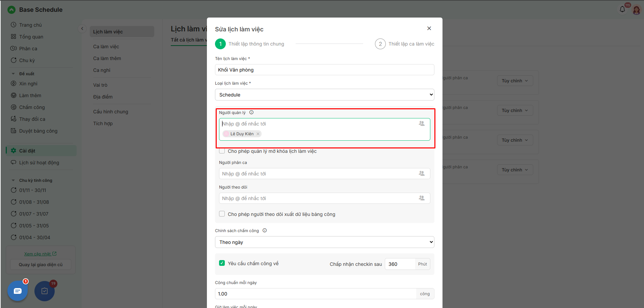The image size is (644, 308).
Task: Open the Ca nghỉ settings item
Action: point(102,70)
